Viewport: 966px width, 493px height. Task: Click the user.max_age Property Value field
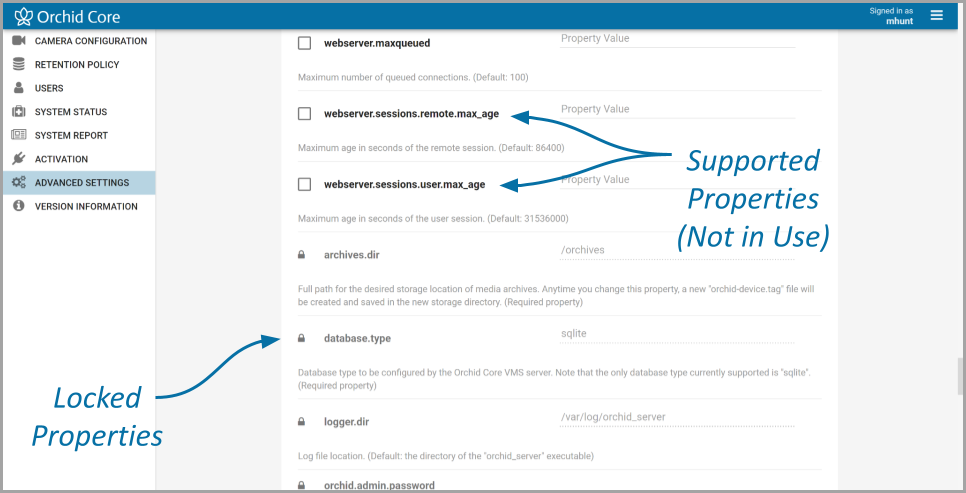point(677,180)
